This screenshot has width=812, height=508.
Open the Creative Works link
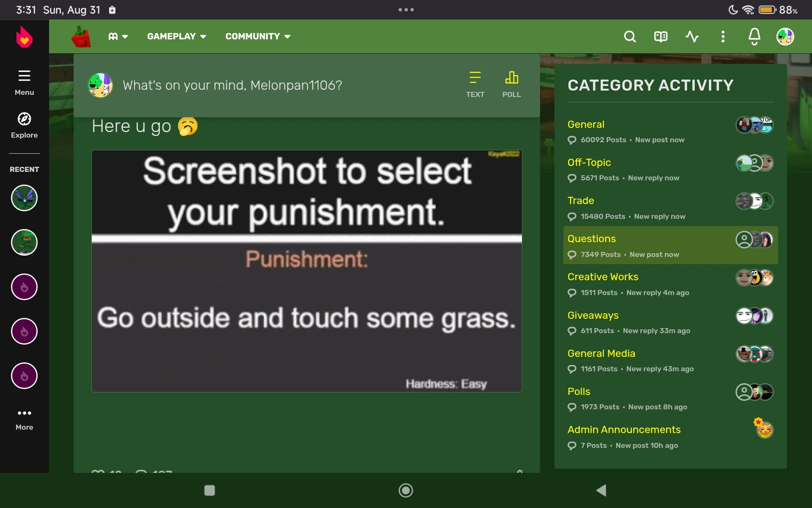603,277
